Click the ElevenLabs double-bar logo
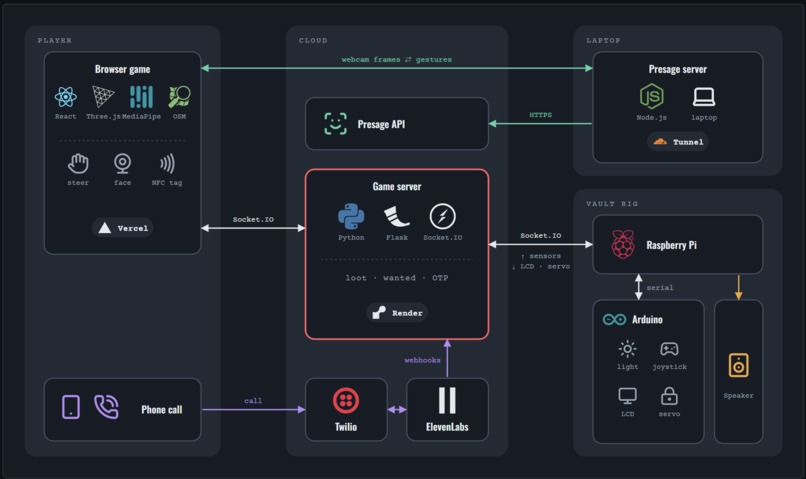The height and width of the screenshot is (479, 806). [x=447, y=400]
